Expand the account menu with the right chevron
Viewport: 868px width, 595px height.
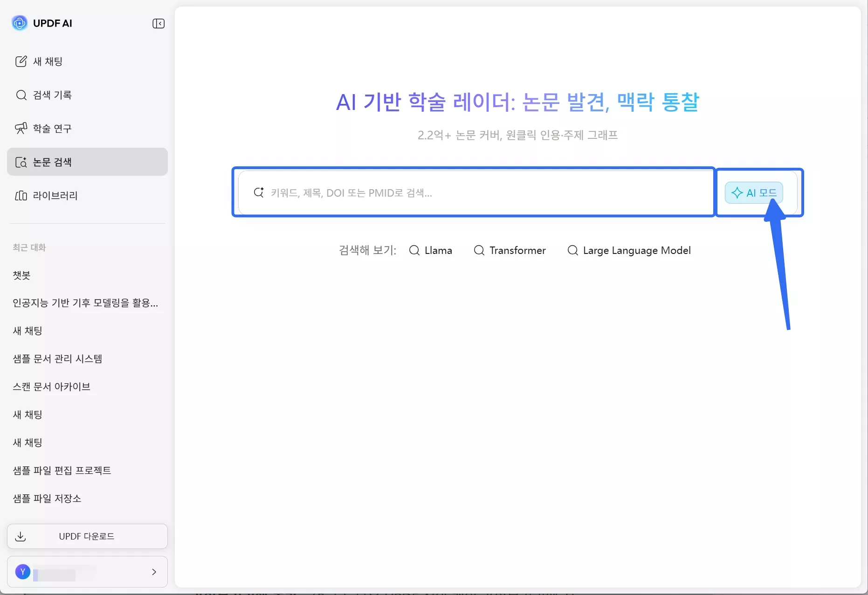click(154, 572)
